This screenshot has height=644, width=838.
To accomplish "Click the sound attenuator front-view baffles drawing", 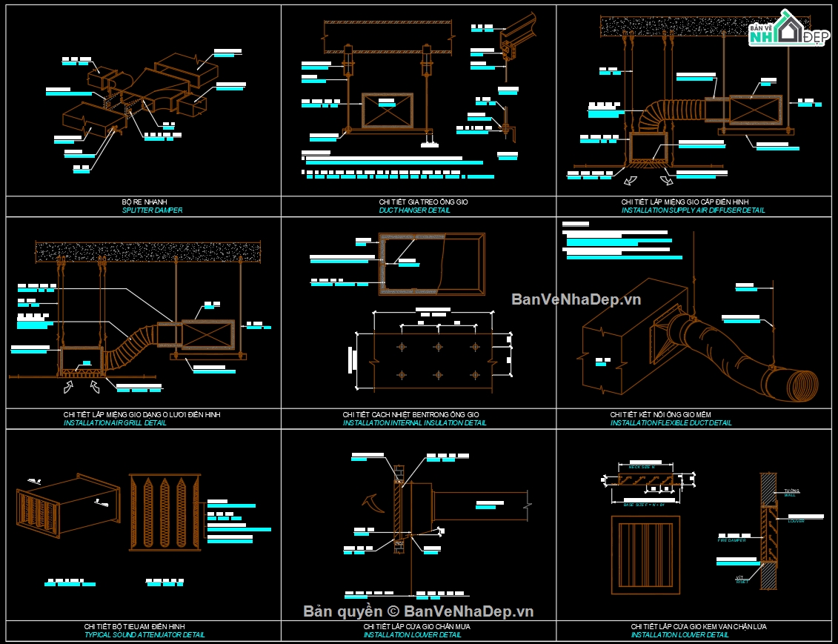I will pos(164,513).
